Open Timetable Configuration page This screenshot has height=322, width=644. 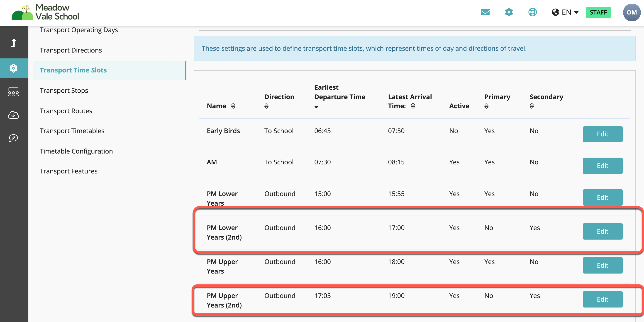pos(76,151)
